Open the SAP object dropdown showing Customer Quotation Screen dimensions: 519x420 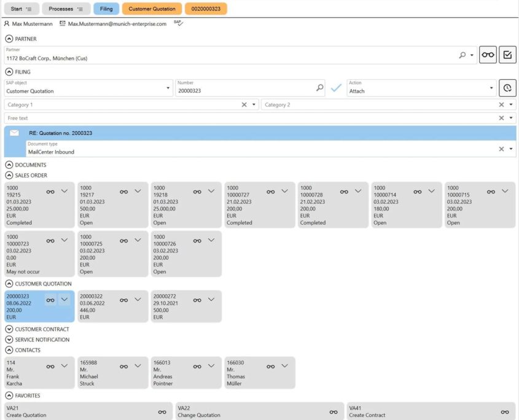pos(168,87)
